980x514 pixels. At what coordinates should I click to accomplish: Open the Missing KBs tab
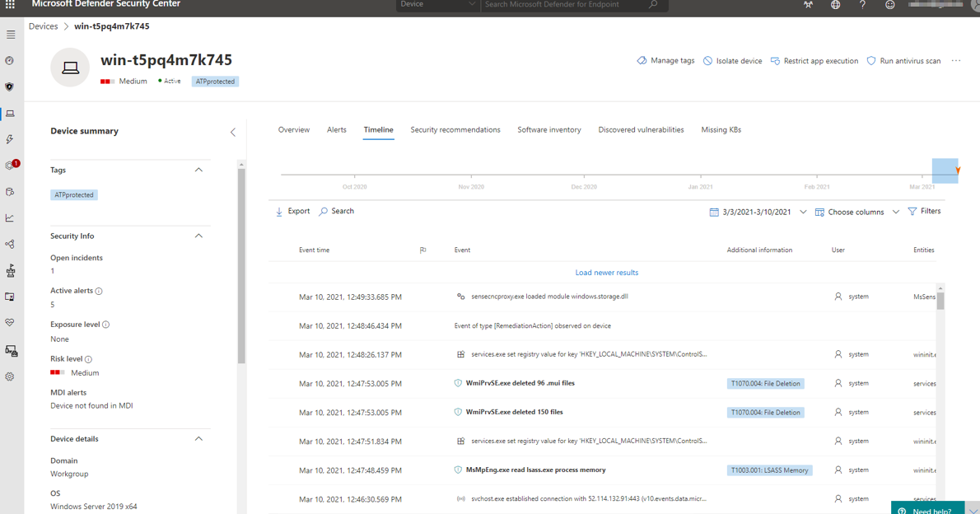(x=721, y=130)
